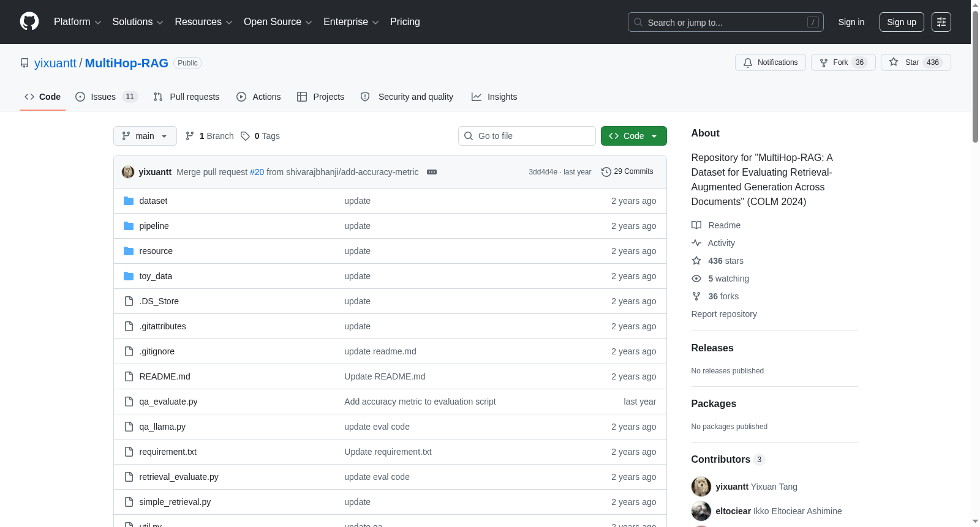Focus the Search or jump to field
Screen dimensions: 980x527
(x=725, y=22)
